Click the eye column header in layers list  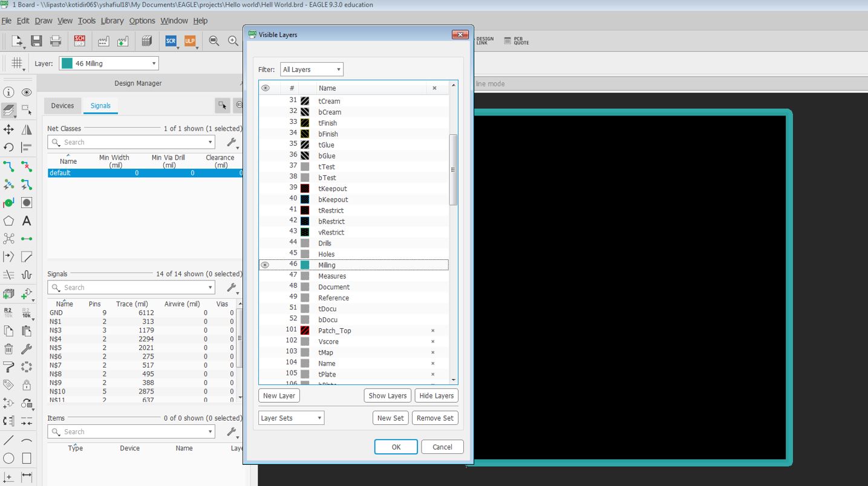(266, 88)
